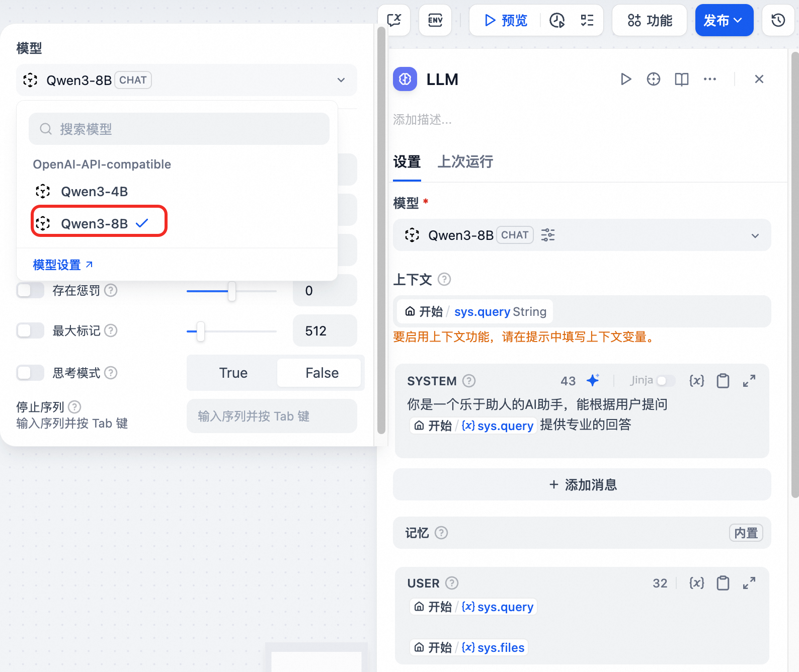This screenshot has width=799, height=672.
Task: Click the add description (添加描述) field
Action: point(422,119)
